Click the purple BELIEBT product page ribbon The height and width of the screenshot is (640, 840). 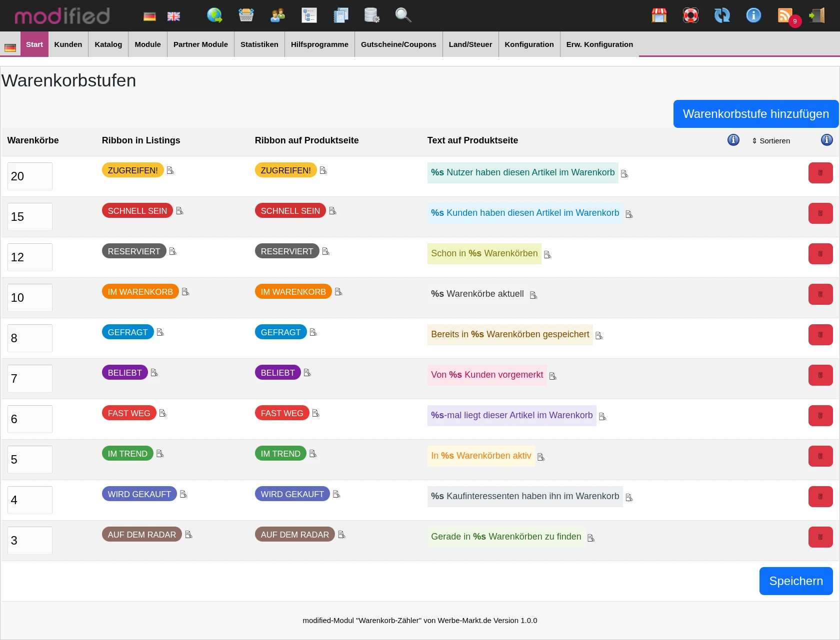coord(278,373)
